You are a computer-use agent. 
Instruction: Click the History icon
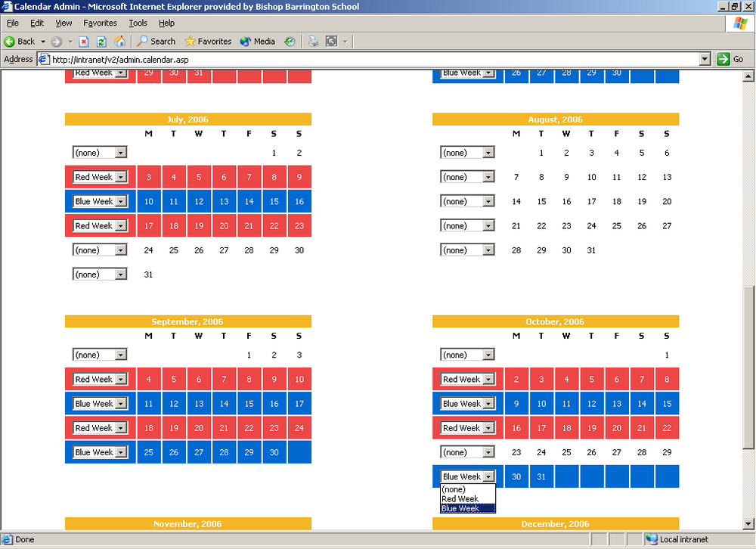[290, 42]
